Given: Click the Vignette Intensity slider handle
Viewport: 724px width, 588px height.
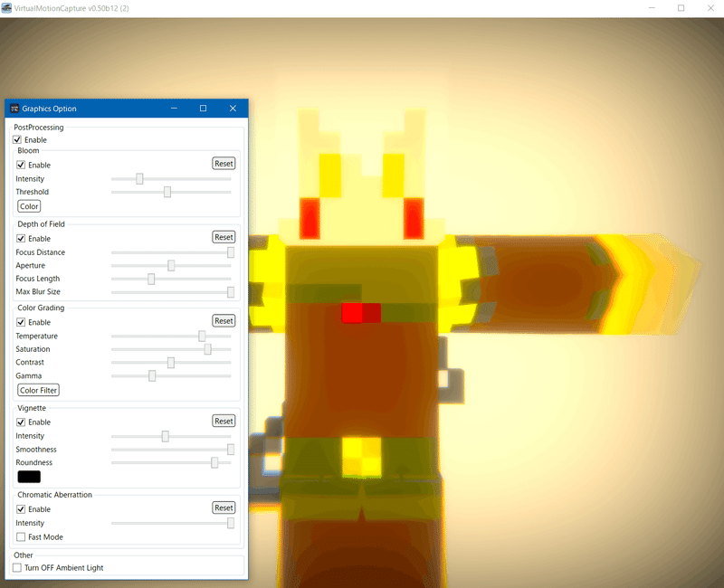Looking at the screenshot, I should pos(166,436).
